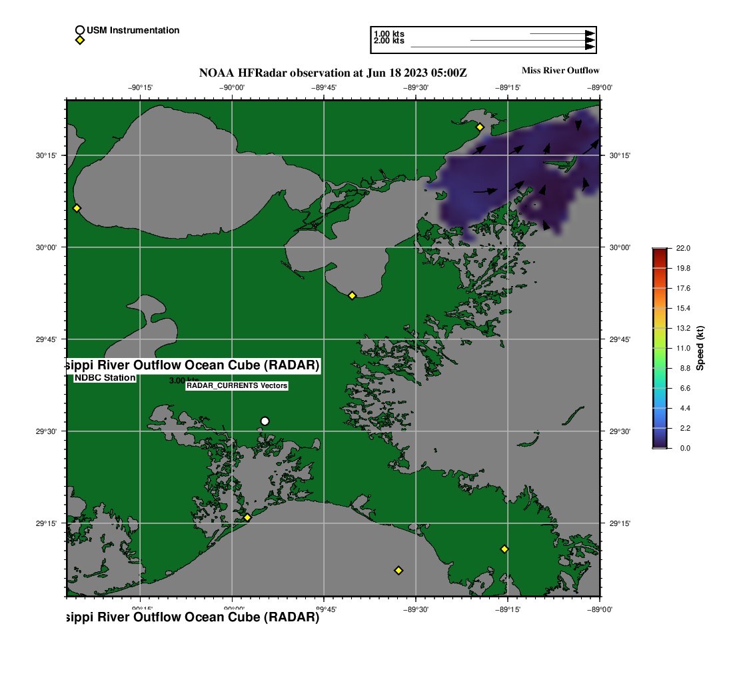The image size is (733, 700).
Task: Select the yellow diamond marker beside the radar coverage
Action: point(479,127)
